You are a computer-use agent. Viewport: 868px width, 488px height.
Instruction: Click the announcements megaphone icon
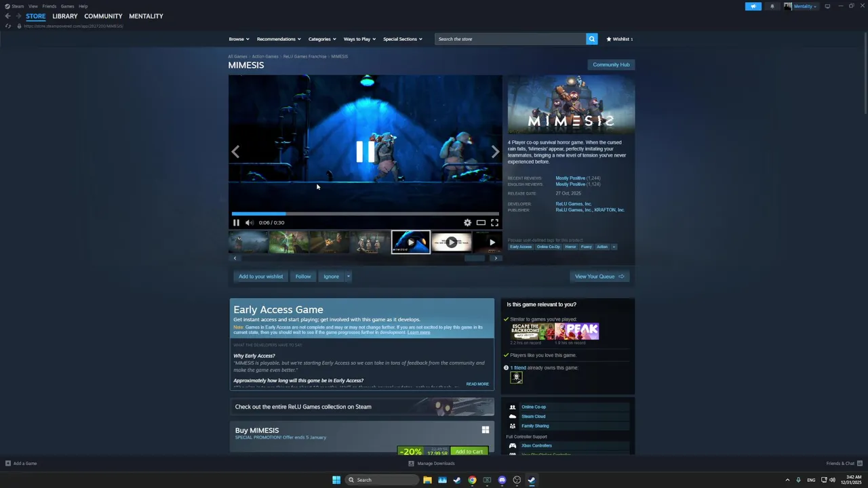tap(753, 6)
